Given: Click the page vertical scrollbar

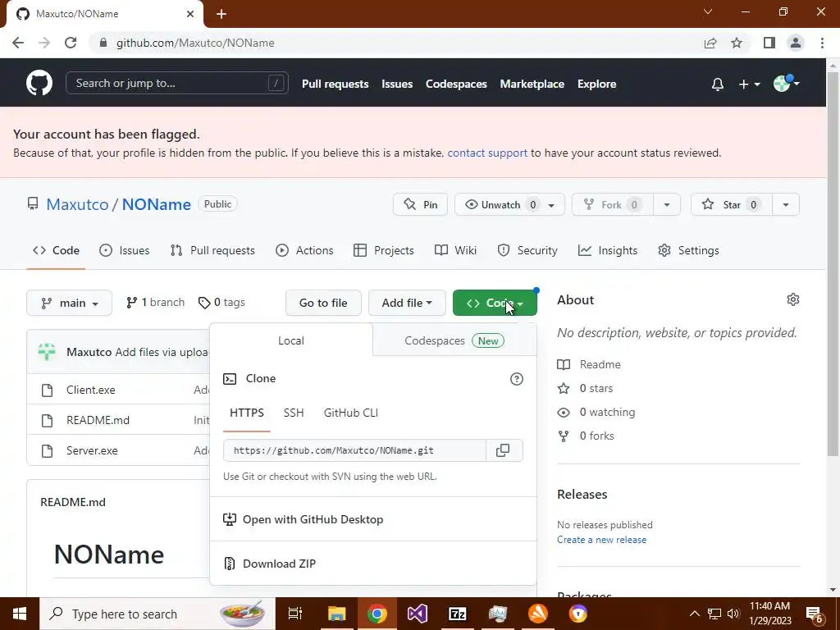Looking at the screenshot, I should [x=833, y=263].
